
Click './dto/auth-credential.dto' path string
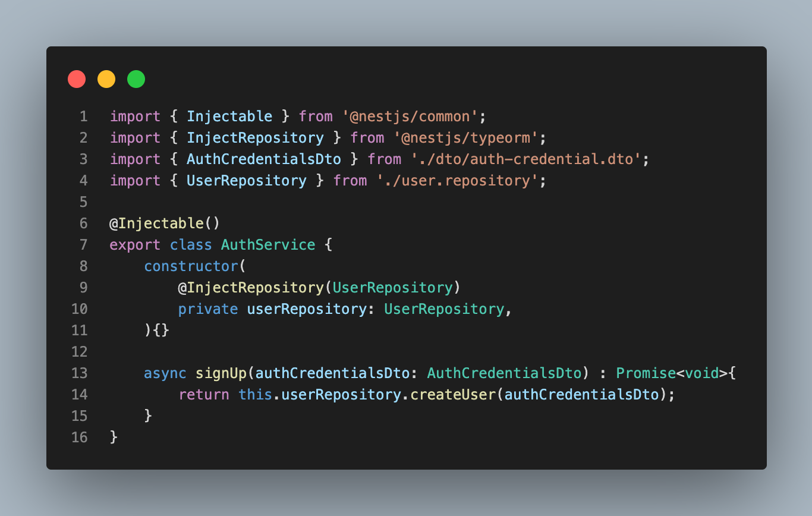coord(522,159)
